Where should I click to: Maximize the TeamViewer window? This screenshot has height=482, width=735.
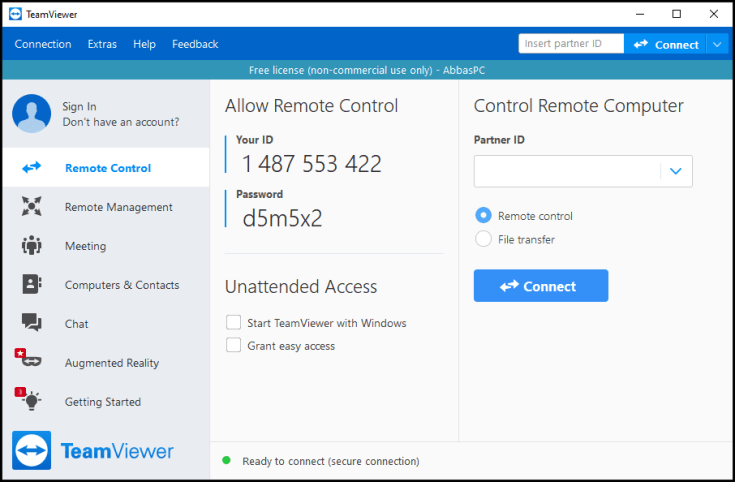click(x=676, y=14)
